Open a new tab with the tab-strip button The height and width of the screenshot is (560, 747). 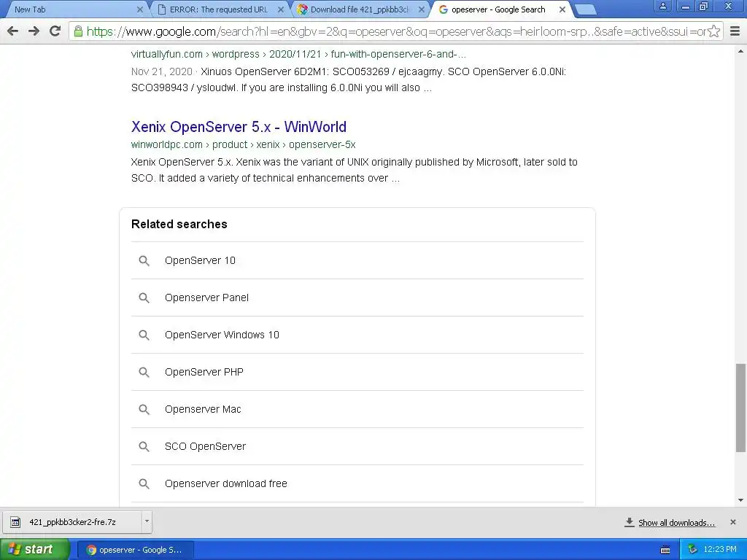pyautogui.click(x=585, y=9)
